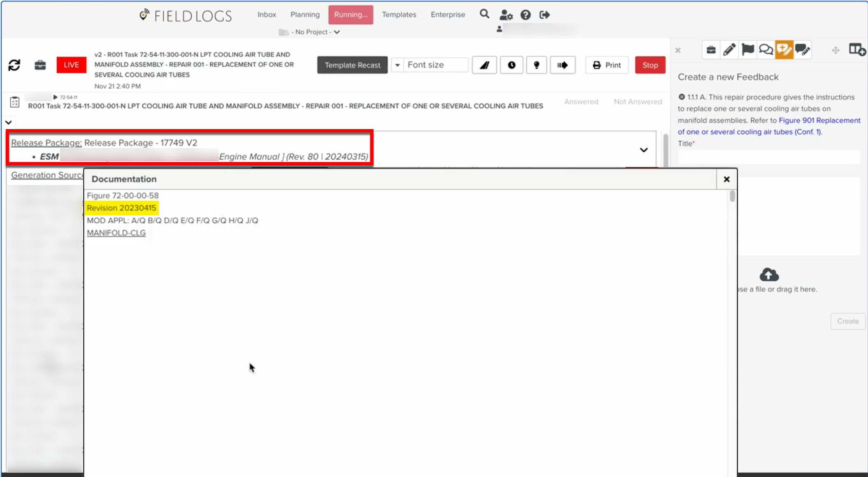Image resolution: width=868 pixels, height=477 pixels.
Task: Click the lightbulb toolbar button
Action: click(536, 65)
